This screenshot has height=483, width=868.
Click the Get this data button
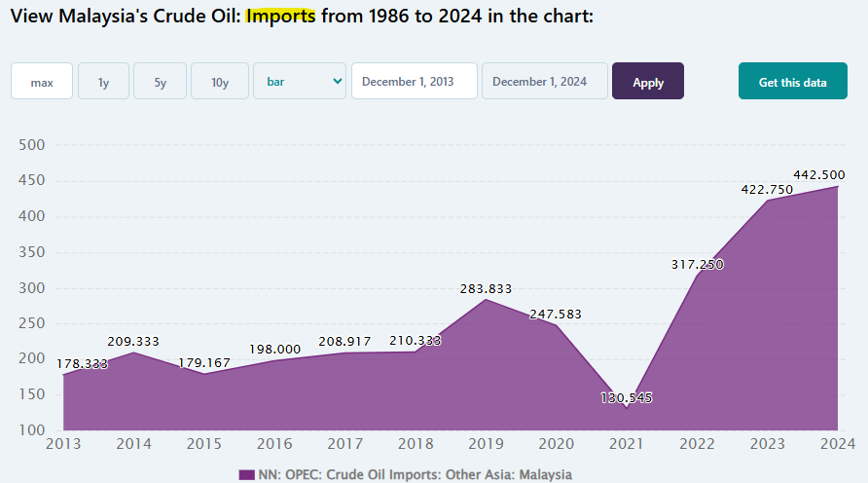click(x=792, y=82)
